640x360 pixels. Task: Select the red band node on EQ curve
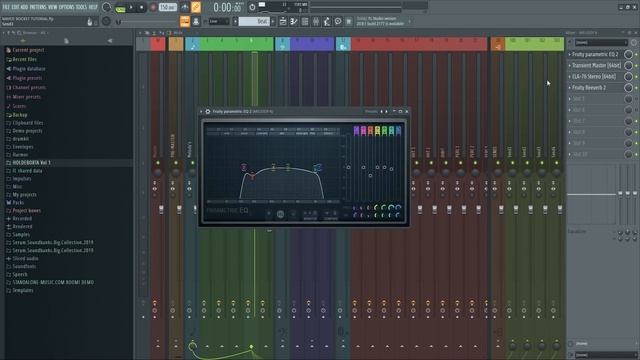[253, 176]
